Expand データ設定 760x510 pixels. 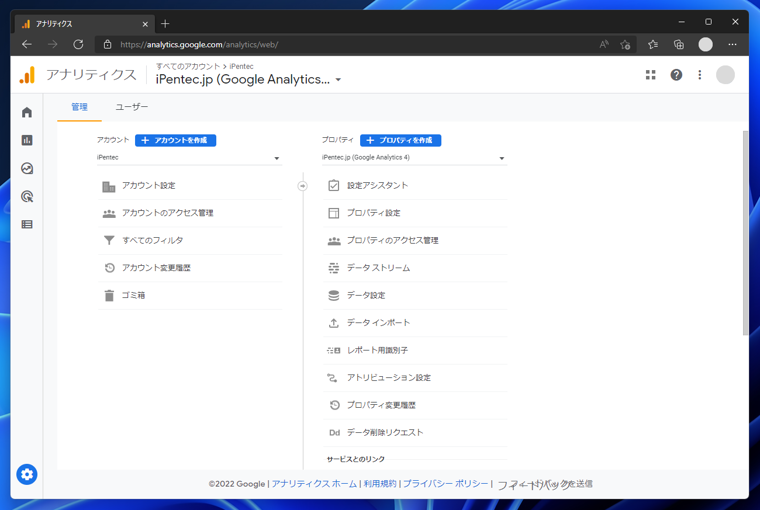[x=415, y=295]
